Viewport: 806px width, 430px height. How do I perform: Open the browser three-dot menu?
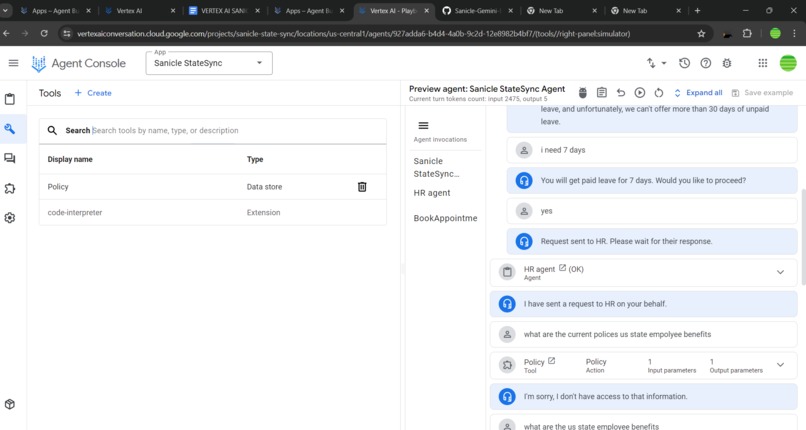pyautogui.click(x=795, y=33)
